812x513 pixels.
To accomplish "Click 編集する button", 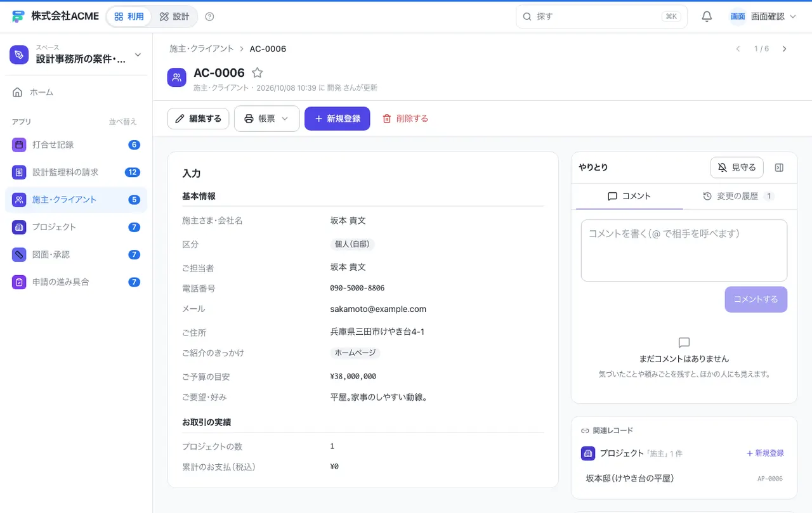I will coord(198,119).
